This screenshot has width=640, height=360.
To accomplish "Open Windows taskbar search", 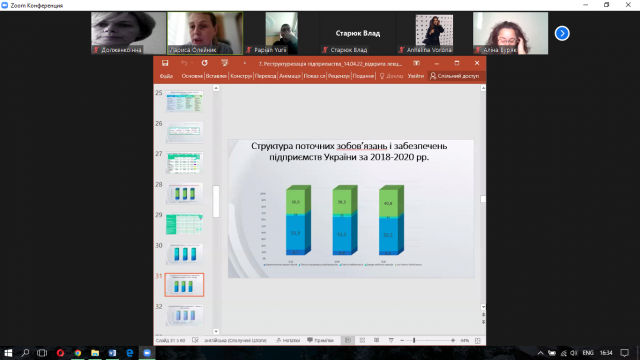I will [x=25, y=353].
